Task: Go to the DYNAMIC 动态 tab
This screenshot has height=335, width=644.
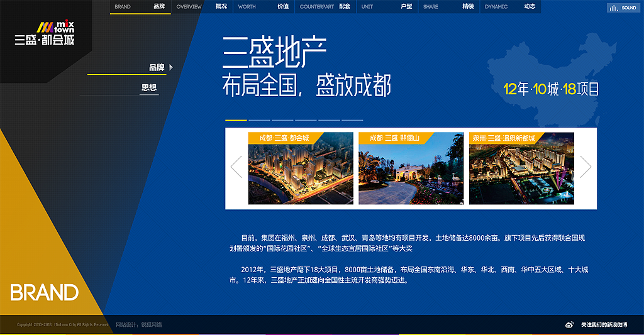Action: pos(509,7)
